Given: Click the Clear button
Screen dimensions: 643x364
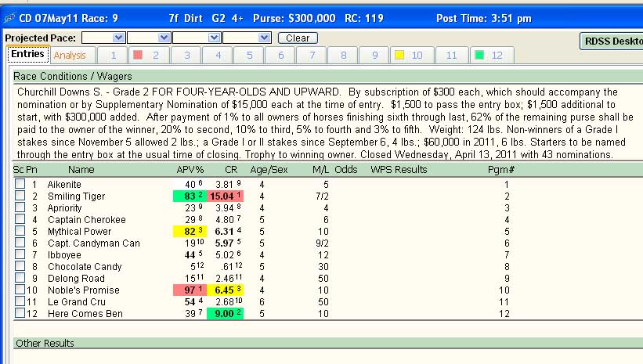Looking at the screenshot, I should pos(298,38).
